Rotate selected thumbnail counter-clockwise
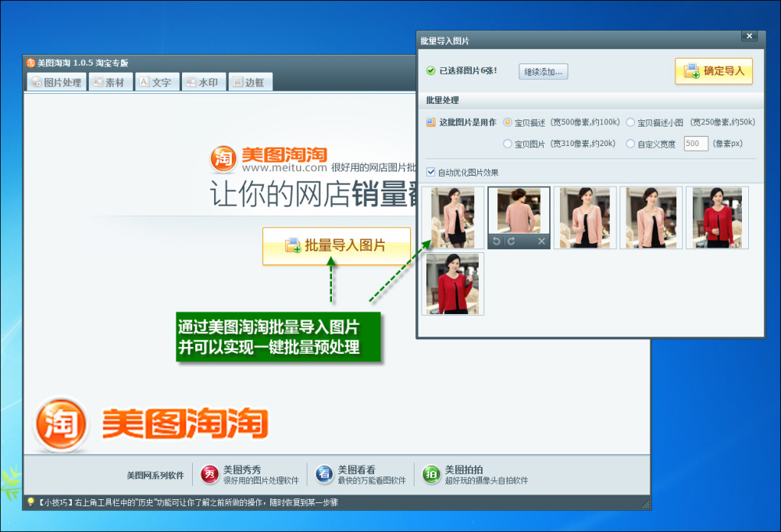The height and width of the screenshot is (532, 781). click(x=497, y=241)
